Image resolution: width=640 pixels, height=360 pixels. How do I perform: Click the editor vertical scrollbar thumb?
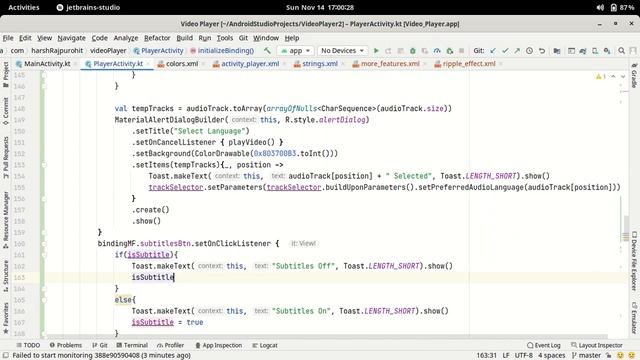click(625, 229)
